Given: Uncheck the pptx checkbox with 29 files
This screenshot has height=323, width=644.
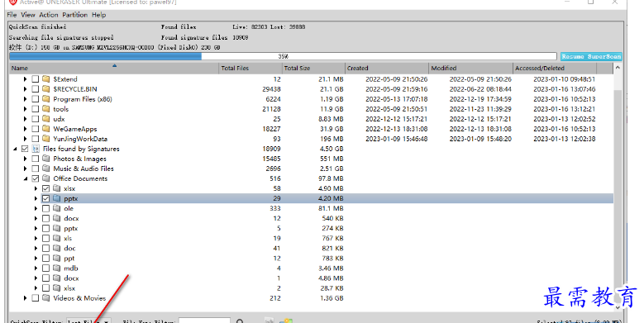Looking at the screenshot, I should point(45,198).
